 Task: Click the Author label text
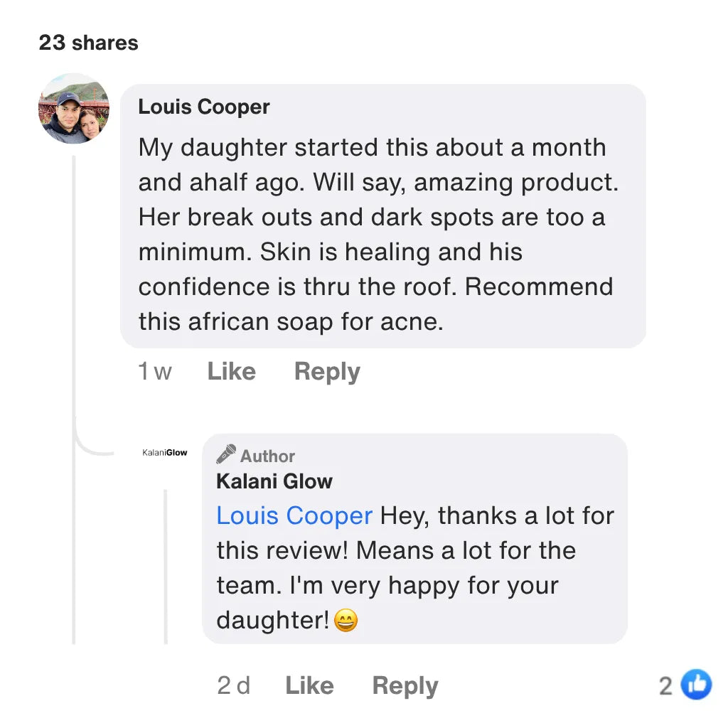pyautogui.click(x=267, y=456)
